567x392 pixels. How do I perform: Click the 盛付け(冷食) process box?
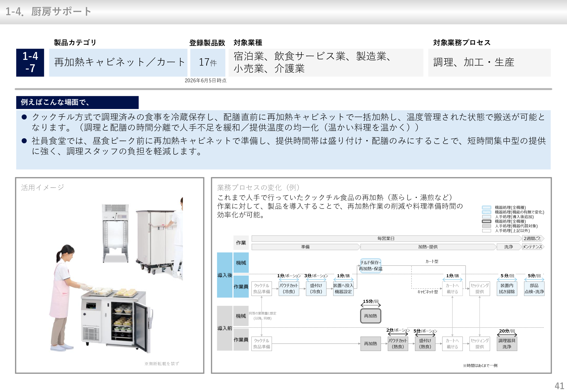pyautogui.click(x=316, y=289)
